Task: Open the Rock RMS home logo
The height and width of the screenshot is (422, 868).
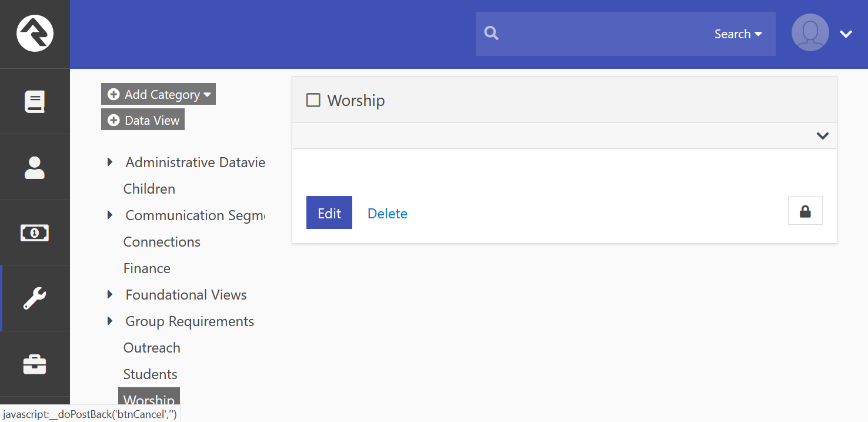Action: [x=35, y=34]
